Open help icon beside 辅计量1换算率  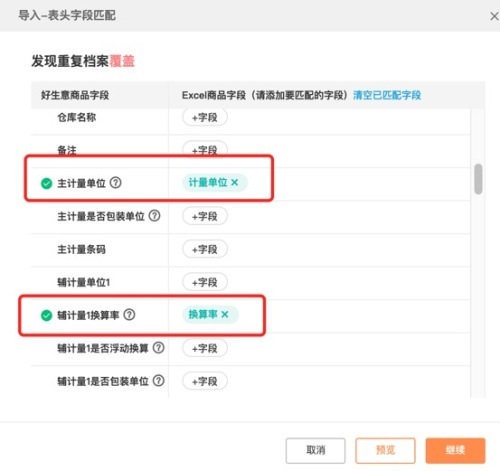[129, 314]
